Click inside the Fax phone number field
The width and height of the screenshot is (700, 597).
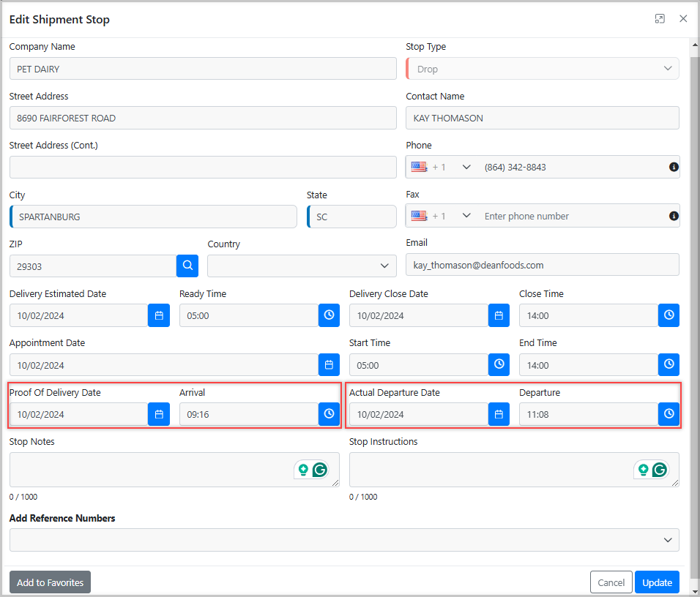pos(571,216)
